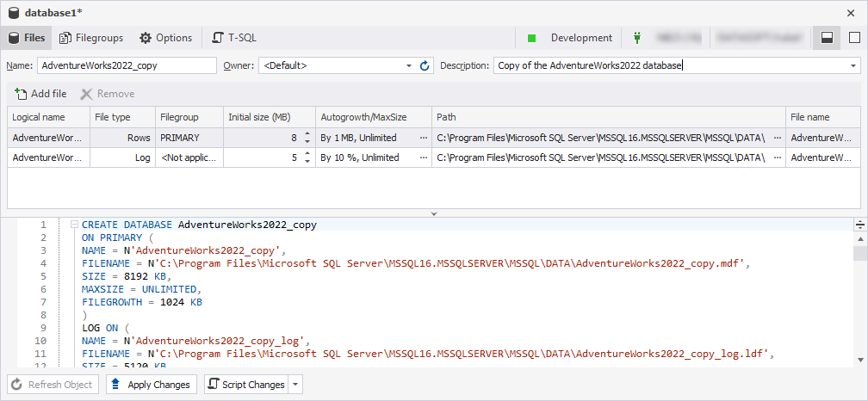The width and height of the screenshot is (868, 401).
Task: Click the Path column header
Action: [609, 117]
